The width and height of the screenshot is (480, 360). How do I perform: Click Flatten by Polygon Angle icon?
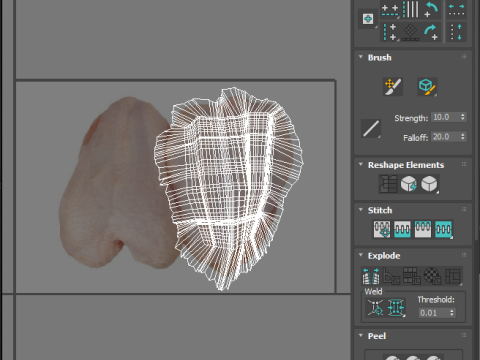[391, 276]
